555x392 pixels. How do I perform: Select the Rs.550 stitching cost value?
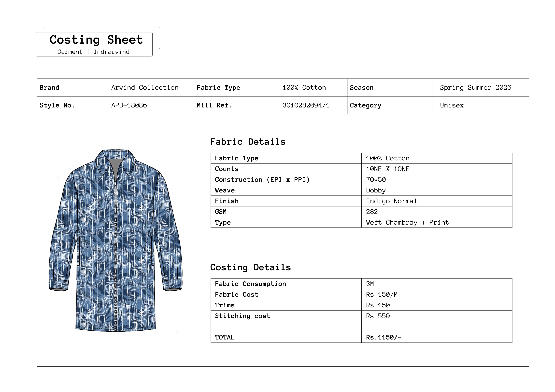[x=378, y=316]
